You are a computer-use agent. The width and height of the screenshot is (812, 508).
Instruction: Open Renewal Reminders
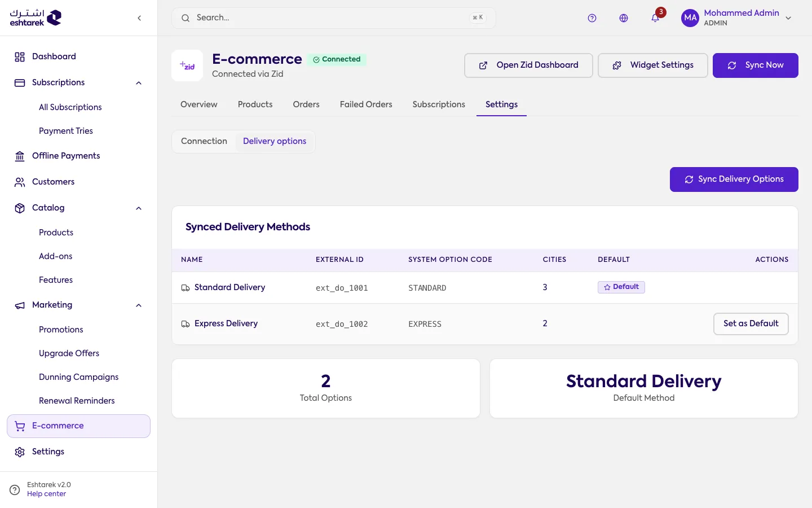[77, 401]
